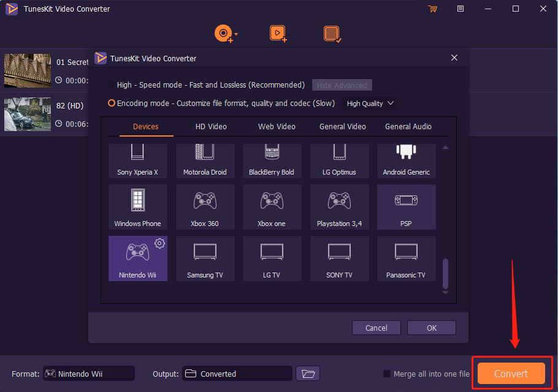The height and width of the screenshot is (392, 558).
Task: Open the main menu icon in title bar
Action: tap(460, 9)
